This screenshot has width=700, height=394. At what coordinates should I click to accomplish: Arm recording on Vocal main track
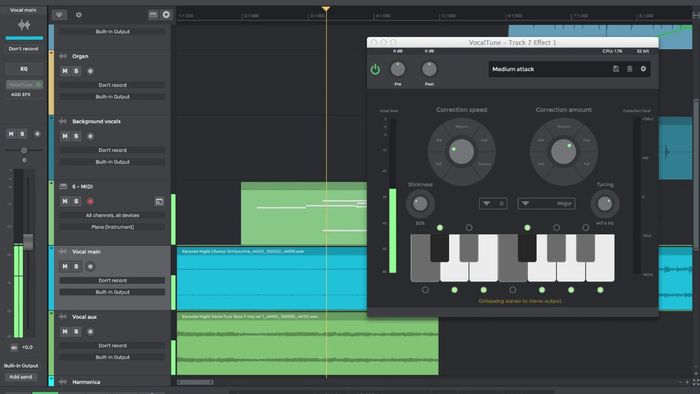click(x=90, y=266)
